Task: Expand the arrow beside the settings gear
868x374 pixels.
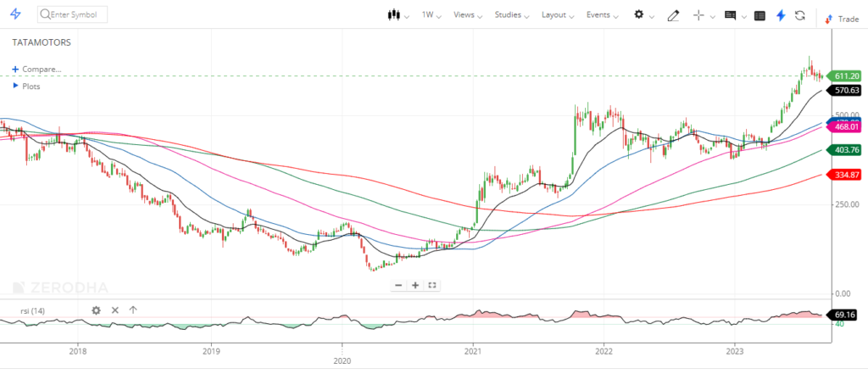Action: [x=652, y=17]
